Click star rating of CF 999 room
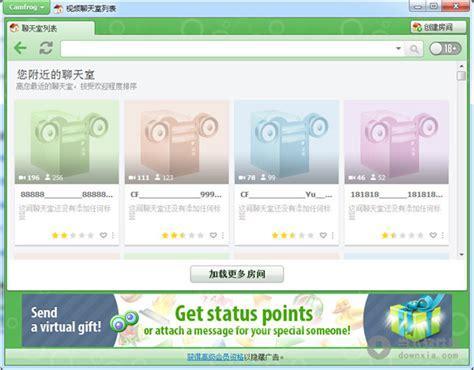474x370 pixels. pyautogui.click(x=183, y=236)
